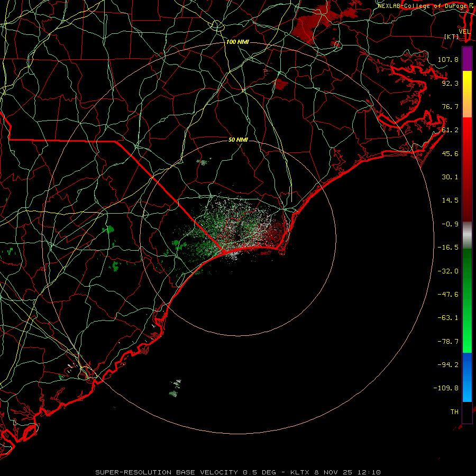This screenshot has width=476, height=476.
Task: Click the -109.8 legend value
Action: (446, 388)
